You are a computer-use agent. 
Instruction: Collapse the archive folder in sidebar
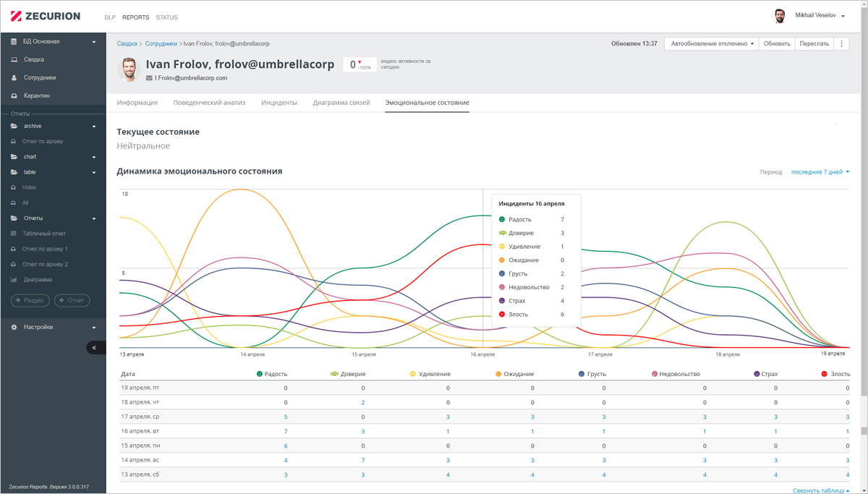coord(93,127)
